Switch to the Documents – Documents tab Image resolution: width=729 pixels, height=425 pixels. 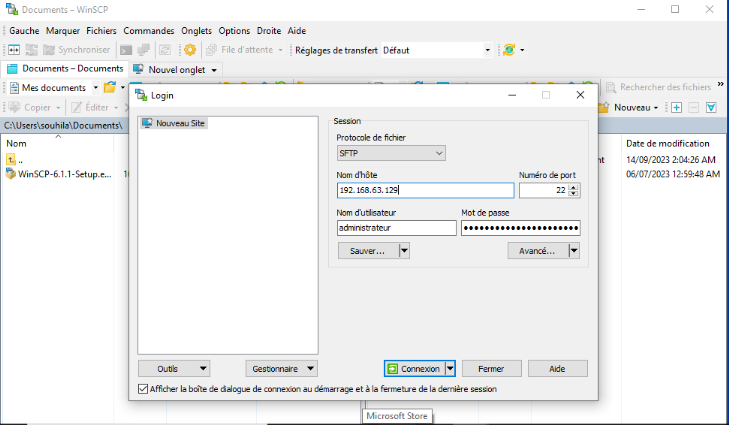click(x=65, y=69)
